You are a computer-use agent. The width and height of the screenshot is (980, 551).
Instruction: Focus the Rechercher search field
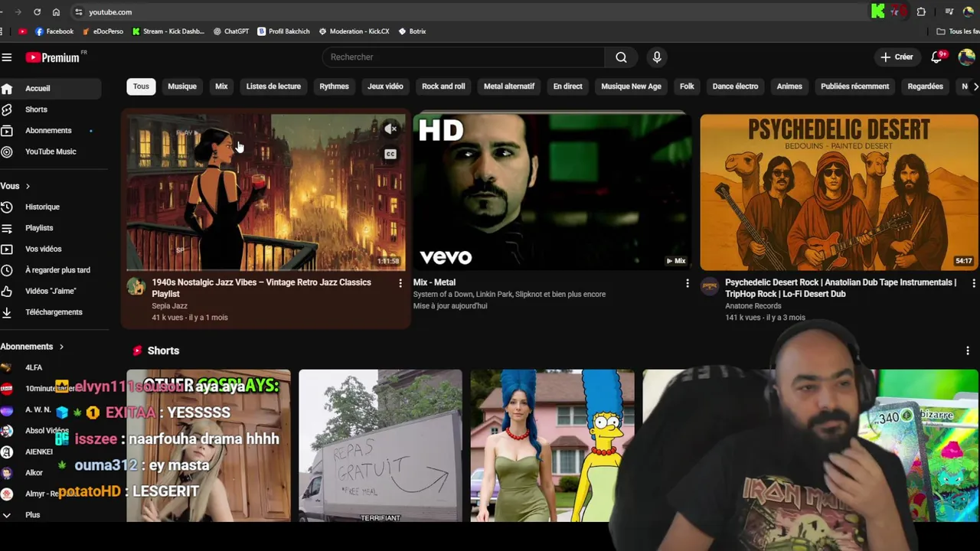(463, 57)
